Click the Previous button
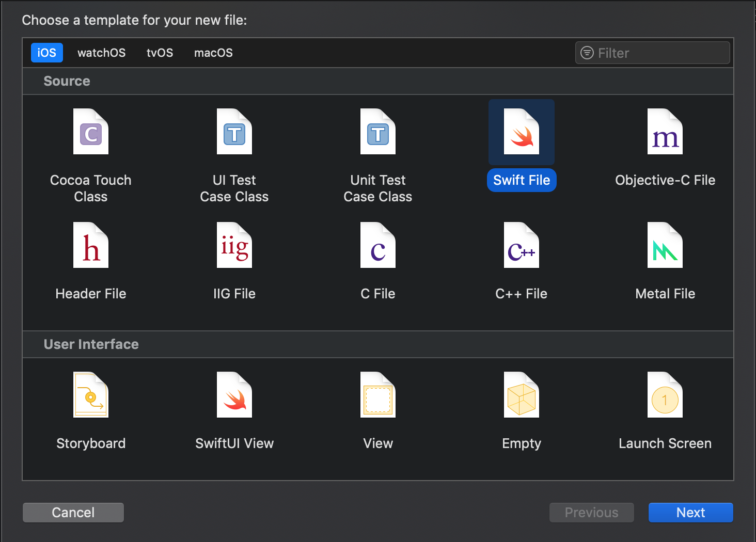This screenshot has width=756, height=542. tap(592, 513)
